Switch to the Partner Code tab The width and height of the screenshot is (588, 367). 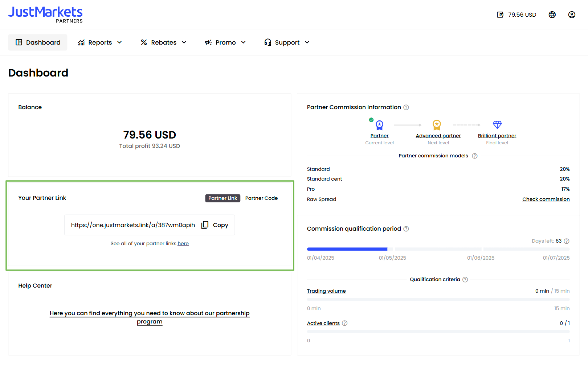click(x=261, y=198)
